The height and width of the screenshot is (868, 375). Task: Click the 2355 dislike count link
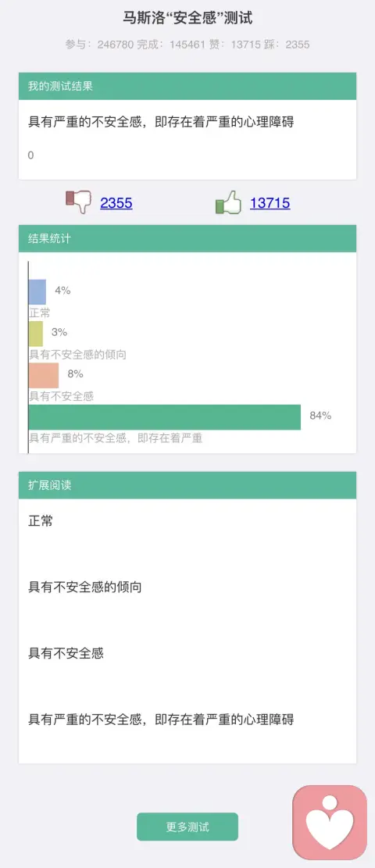(x=116, y=203)
